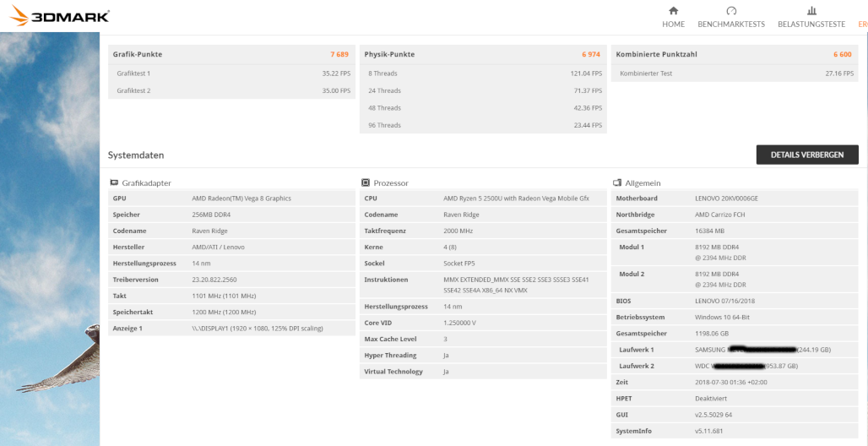Select Treiberversion value 23.20.822.2560
The width and height of the screenshot is (868, 446).
pyautogui.click(x=214, y=280)
